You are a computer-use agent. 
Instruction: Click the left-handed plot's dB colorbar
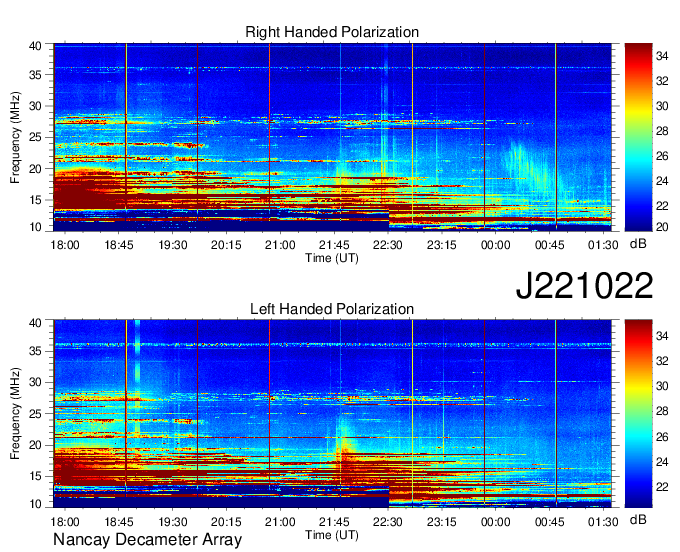[x=638, y=414]
